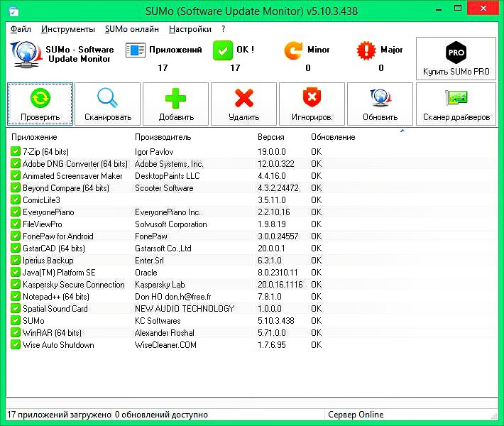Open the Сканер драйверов tool
Viewport: 504px width, 426px height.
point(456,104)
